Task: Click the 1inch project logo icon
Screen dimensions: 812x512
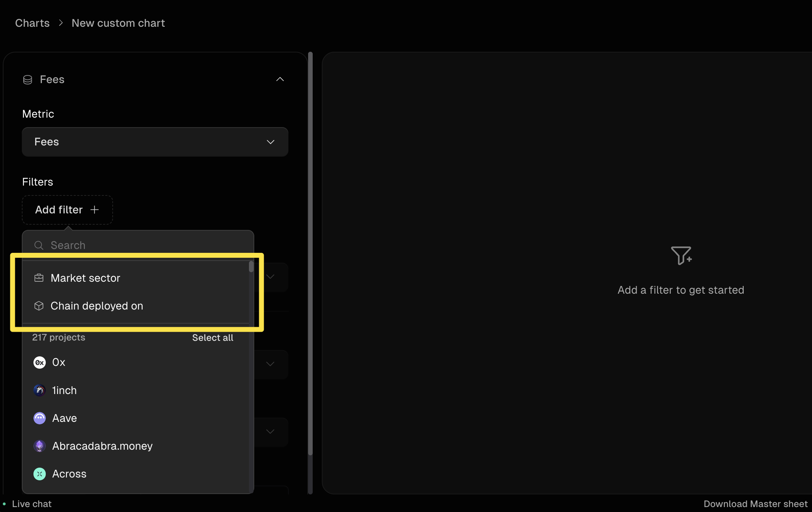Action: (x=39, y=390)
